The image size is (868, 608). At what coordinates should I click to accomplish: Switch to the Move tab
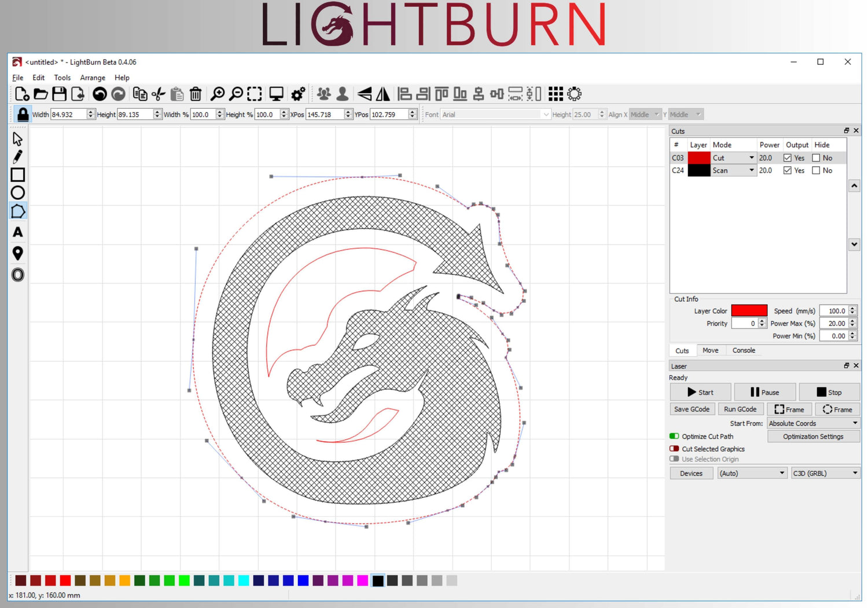[x=710, y=350]
